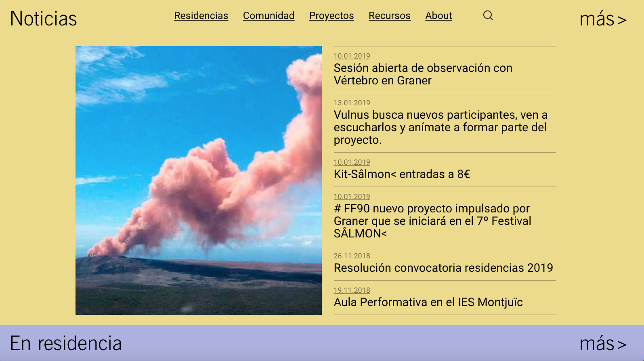Viewport: 644px width, 361px height.
Task: Open the Residencias menu
Action: click(201, 16)
